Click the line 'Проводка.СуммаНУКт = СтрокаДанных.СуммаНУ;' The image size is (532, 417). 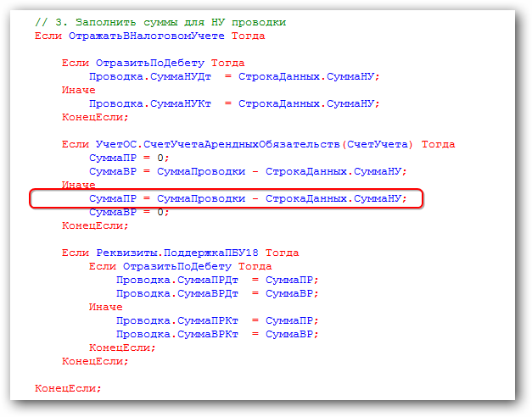click(x=234, y=103)
